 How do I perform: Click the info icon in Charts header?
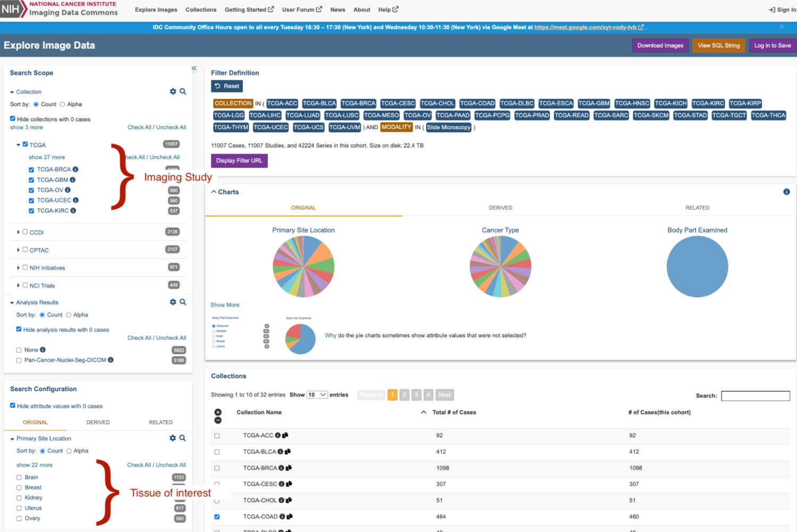(786, 191)
